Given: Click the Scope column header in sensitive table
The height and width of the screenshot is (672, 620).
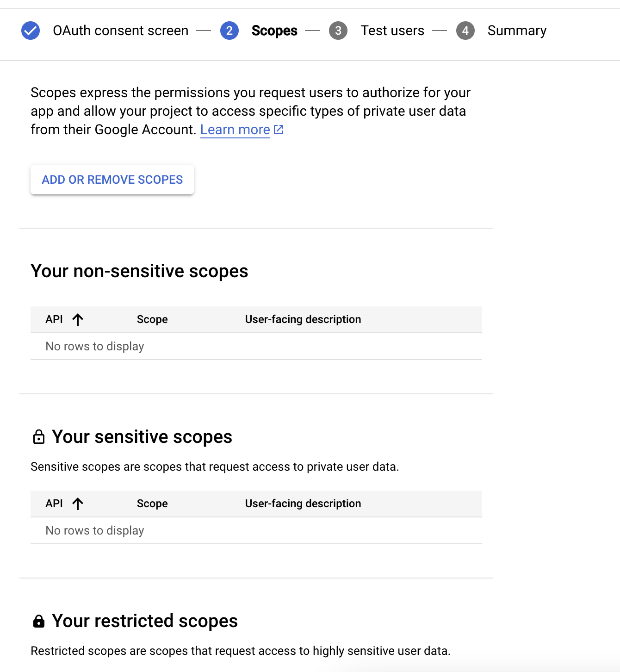Looking at the screenshot, I should click(152, 504).
